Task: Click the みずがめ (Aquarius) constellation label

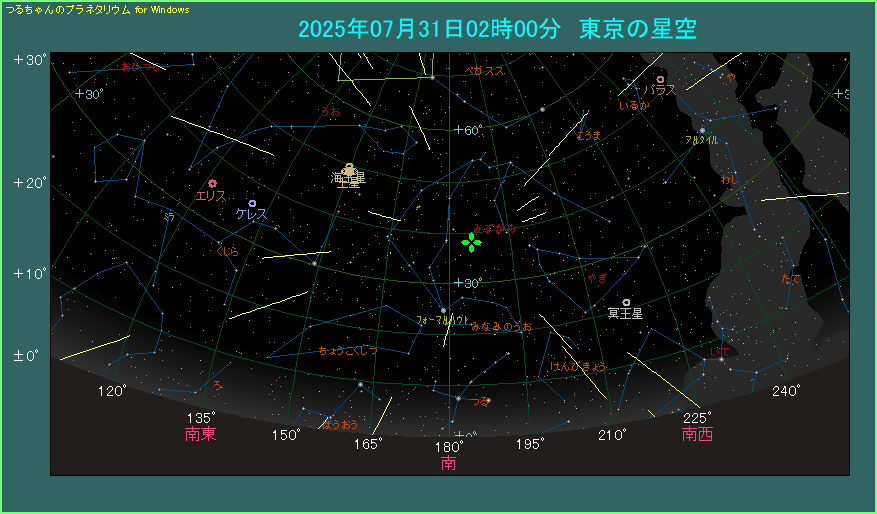Action: (x=495, y=229)
